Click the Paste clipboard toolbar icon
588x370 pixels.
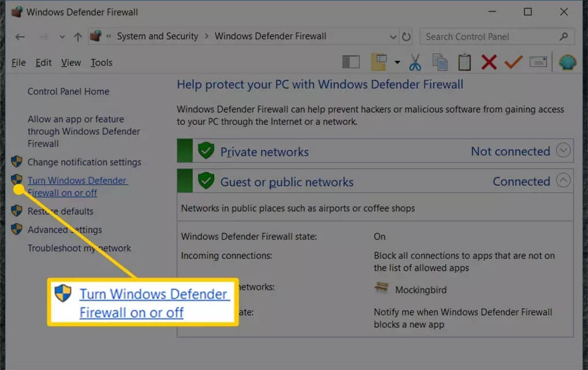tap(464, 62)
